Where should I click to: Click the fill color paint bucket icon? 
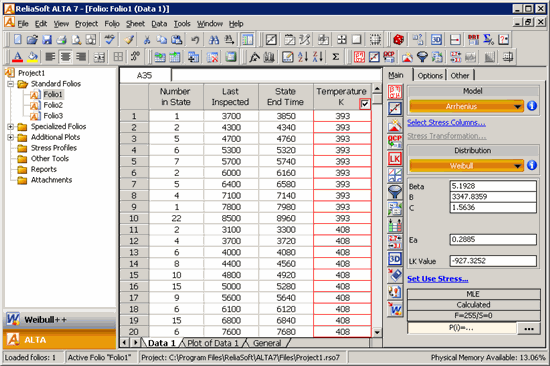click(32, 56)
